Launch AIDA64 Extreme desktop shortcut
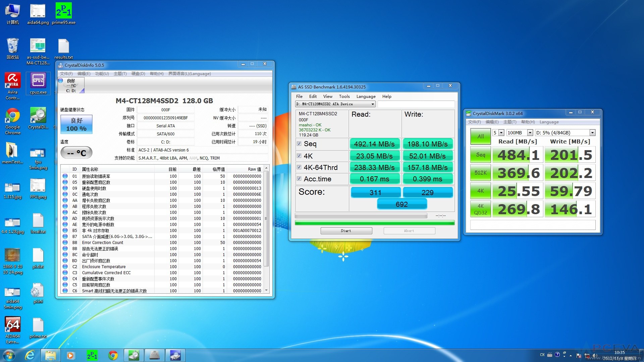Image resolution: width=644 pixels, height=362 pixels. pos(13,330)
